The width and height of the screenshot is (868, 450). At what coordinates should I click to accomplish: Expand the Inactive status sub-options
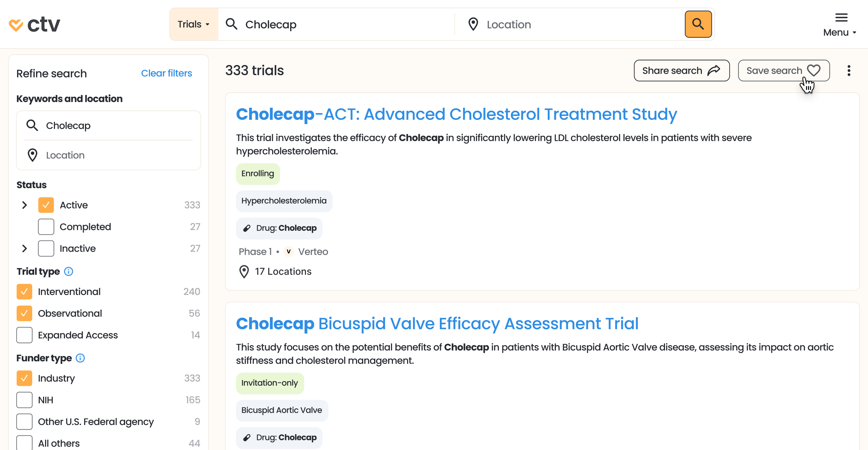point(24,248)
